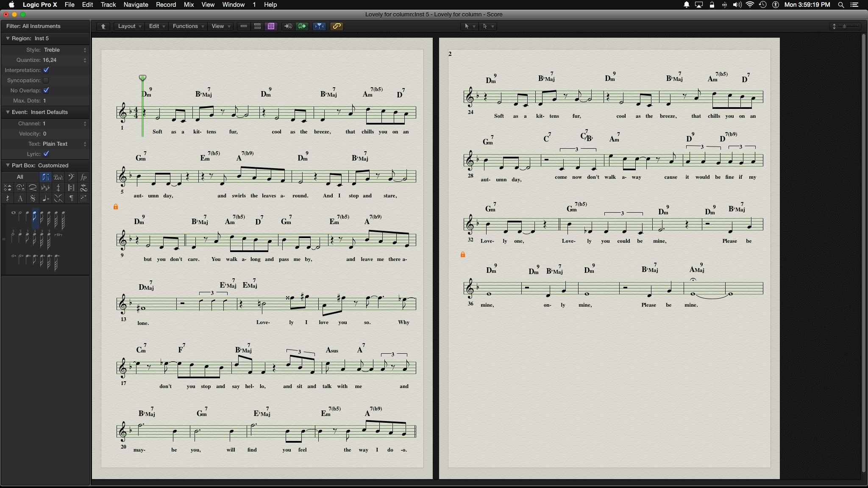
Task: Open the Chord Grid group
Action: (83, 198)
